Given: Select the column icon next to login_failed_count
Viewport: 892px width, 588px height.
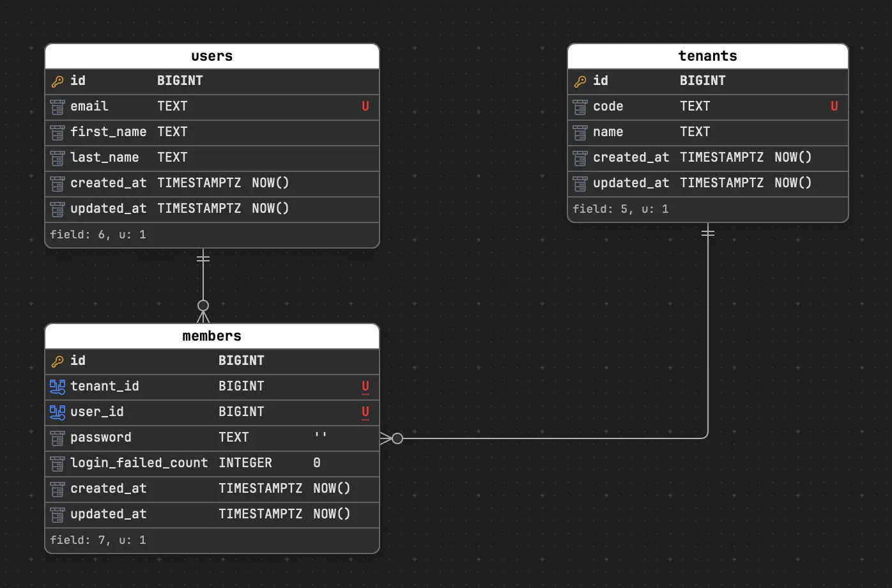Looking at the screenshot, I should point(58,463).
